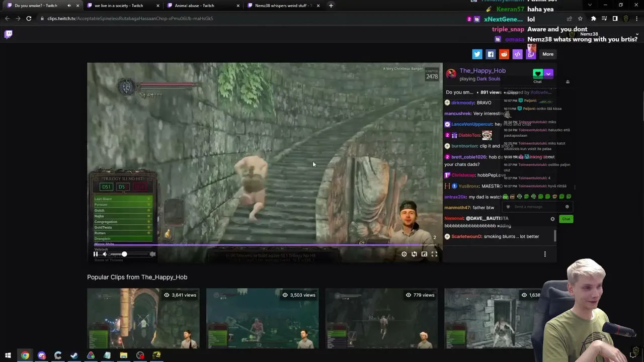Expand the purple dropdown beside follow

(x=548, y=74)
